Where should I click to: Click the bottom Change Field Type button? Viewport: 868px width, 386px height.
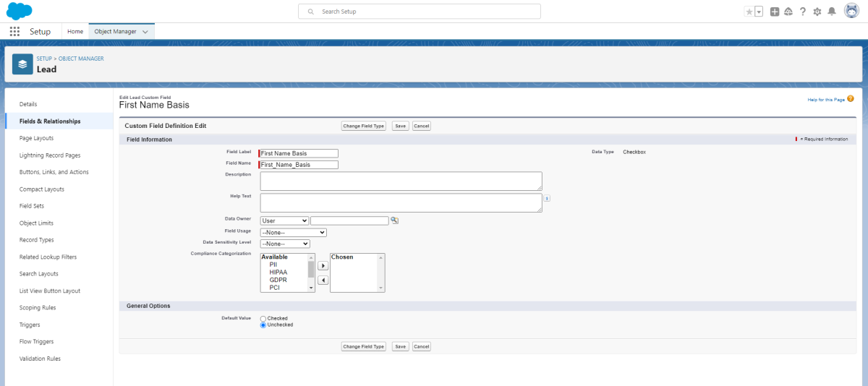(x=364, y=346)
